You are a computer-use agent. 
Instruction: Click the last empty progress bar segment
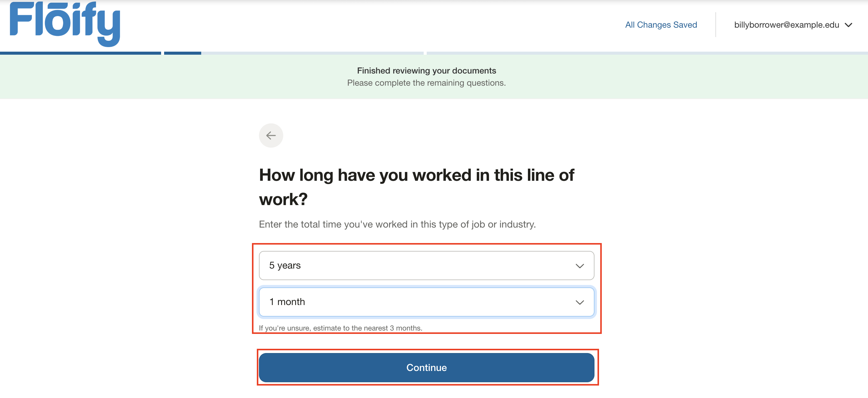click(x=647, y=53)
